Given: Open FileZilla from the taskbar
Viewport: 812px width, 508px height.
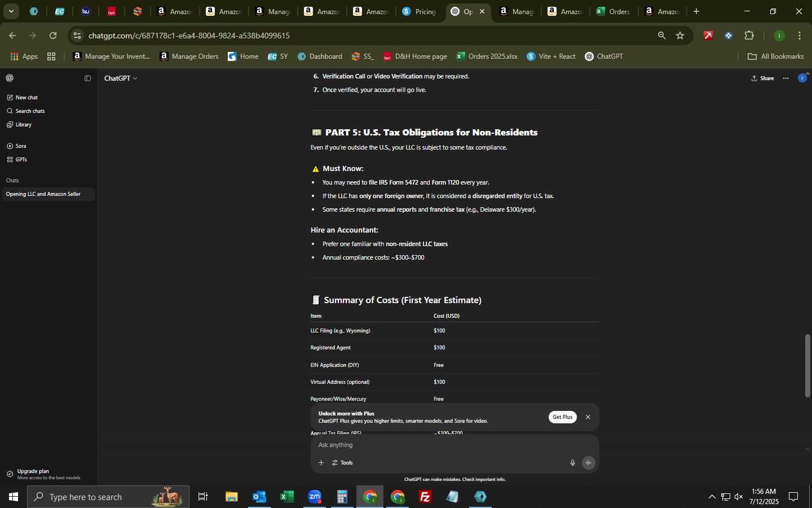Looking at the screenshot, I should coord(425,497).
